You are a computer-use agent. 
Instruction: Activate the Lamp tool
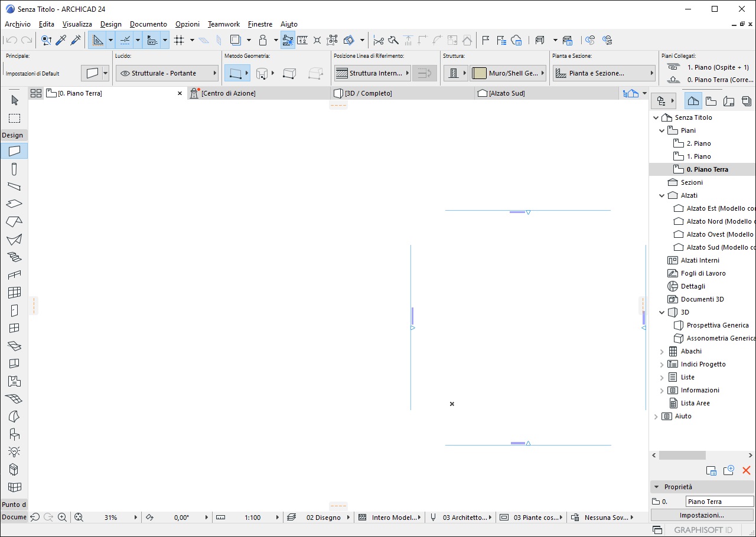(14, 452)
